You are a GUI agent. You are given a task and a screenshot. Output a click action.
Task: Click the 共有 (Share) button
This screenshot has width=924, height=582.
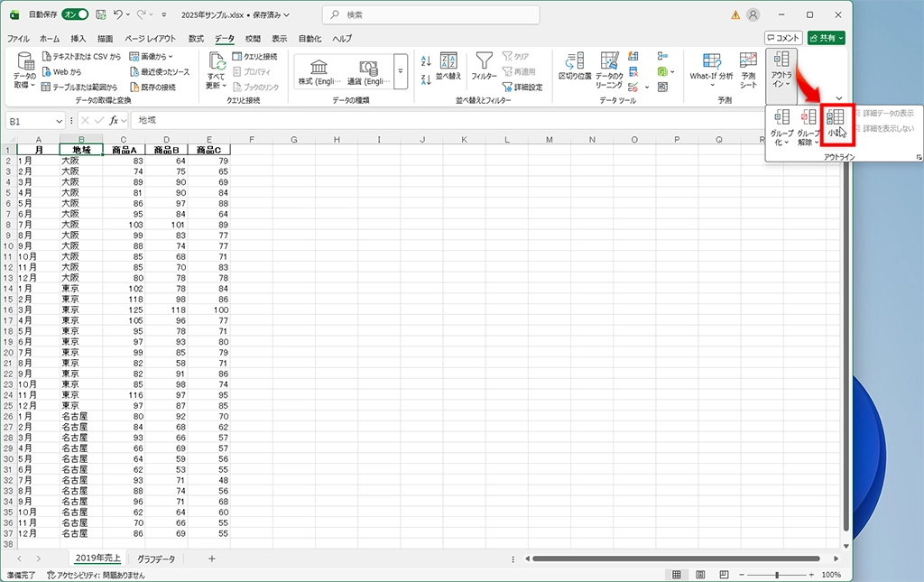click(x=827, y=38)
